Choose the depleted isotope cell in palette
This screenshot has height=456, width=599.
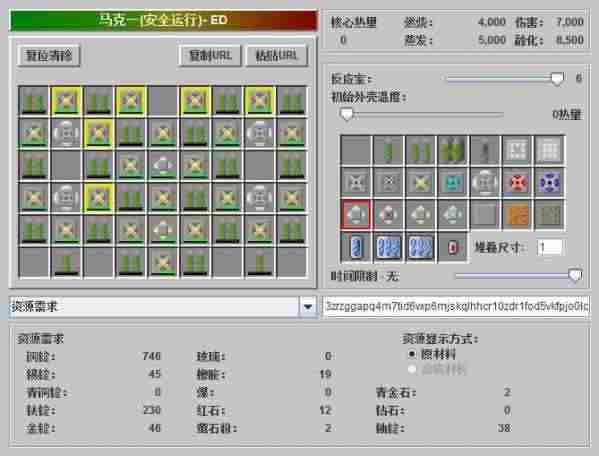484,150
